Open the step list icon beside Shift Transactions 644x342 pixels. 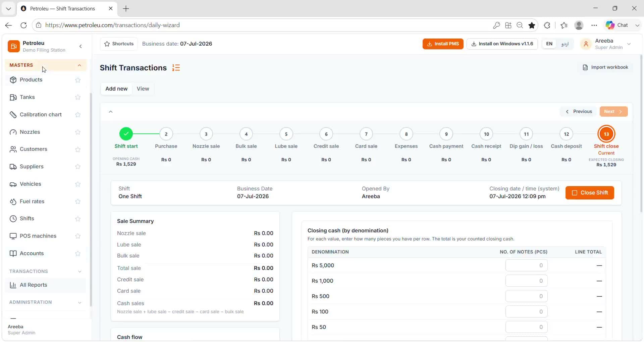176,68
